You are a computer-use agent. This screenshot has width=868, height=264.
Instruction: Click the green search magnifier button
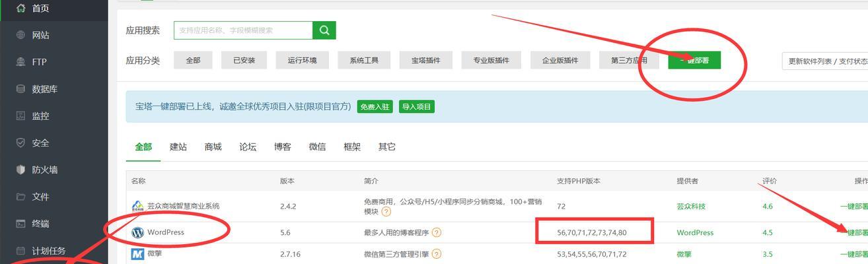pos(324,30)
